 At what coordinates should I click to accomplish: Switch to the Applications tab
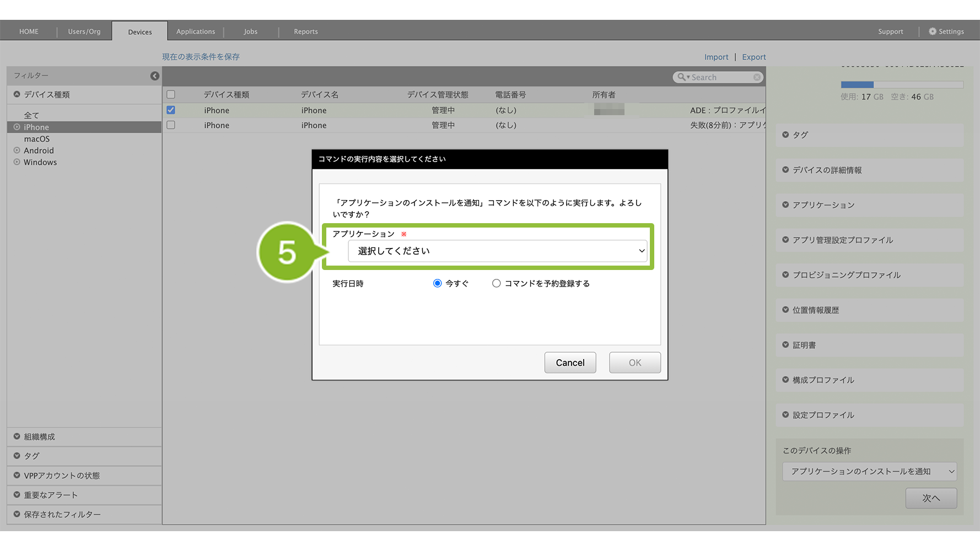tap(195, 31)
